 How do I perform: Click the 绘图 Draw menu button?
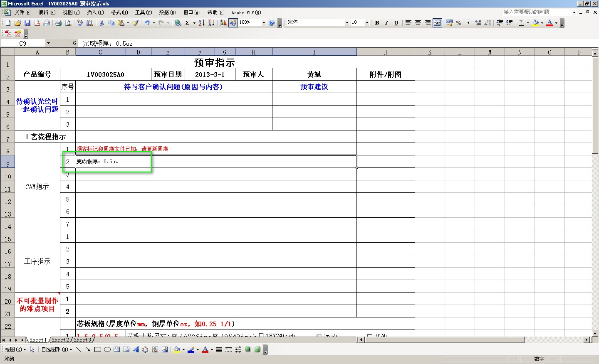(15, 349)
